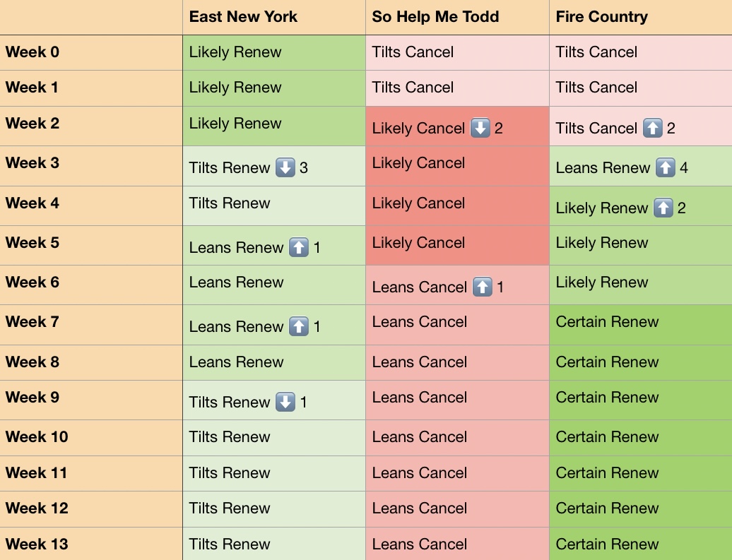Select the East New York column header
Image resolution: width=732 pixels, height=560 pixels.
274,17
